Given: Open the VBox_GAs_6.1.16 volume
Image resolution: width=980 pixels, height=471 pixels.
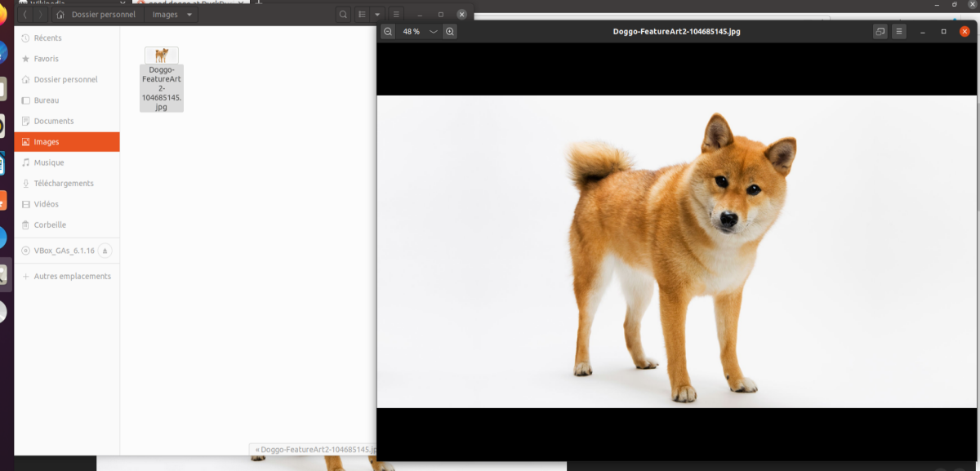Looking at the screenshot, I should (x=57, y=251).
